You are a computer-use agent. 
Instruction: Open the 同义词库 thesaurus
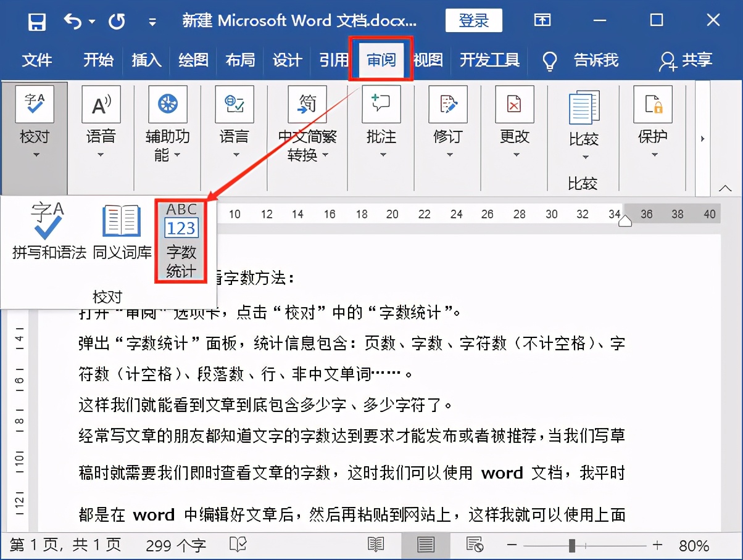click(122, 231)
